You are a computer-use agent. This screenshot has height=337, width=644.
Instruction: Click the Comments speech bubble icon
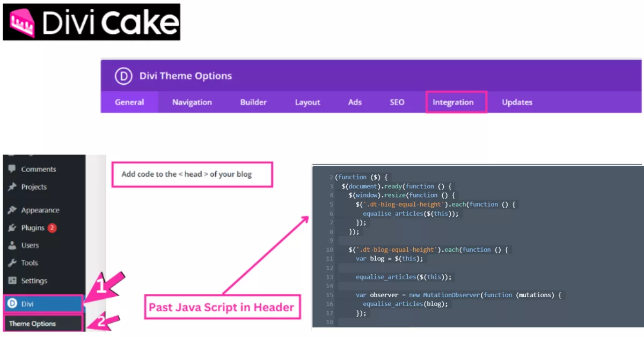point(12,169)
